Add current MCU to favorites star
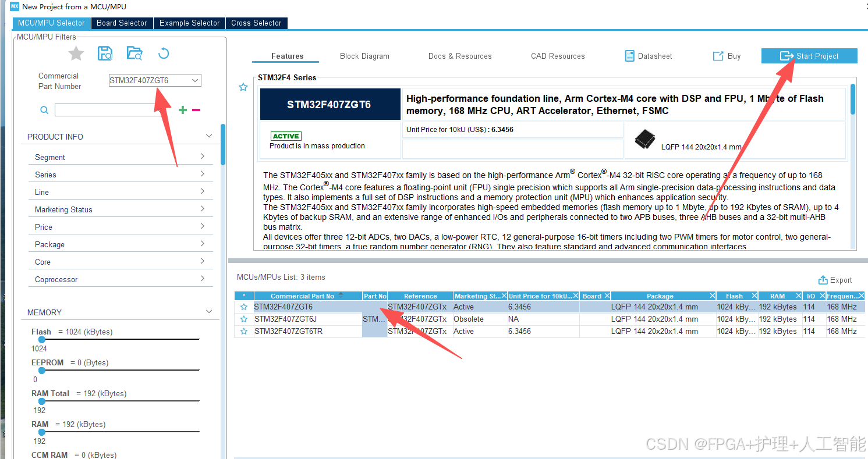This screenshot has height=459, width=868. [76, 54]
